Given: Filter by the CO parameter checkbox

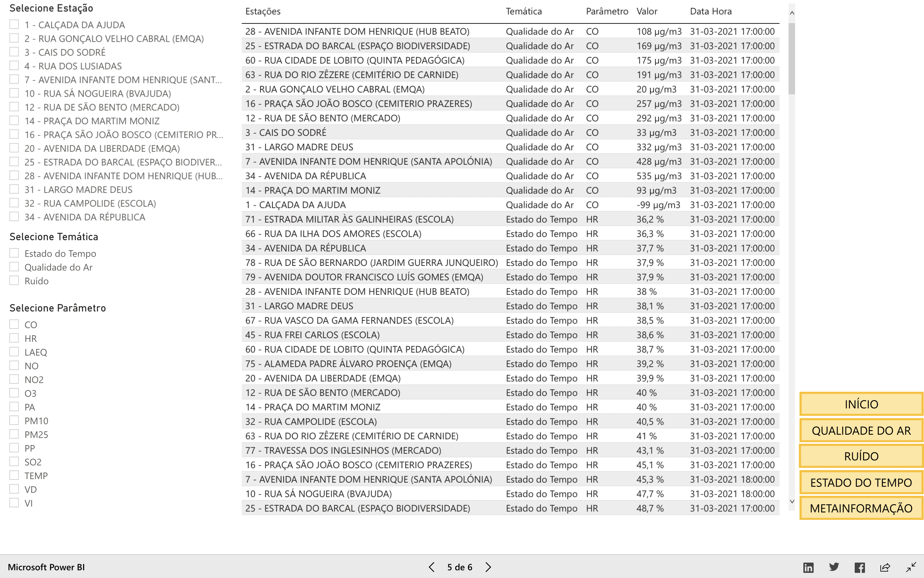Looking at the screenshot, I should [x=14, y=325].
